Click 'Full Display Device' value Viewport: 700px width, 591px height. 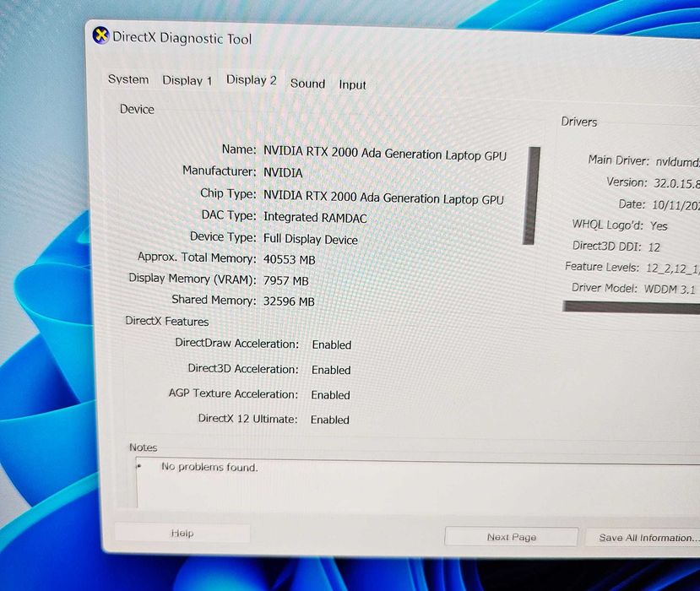tap(310, 239)
